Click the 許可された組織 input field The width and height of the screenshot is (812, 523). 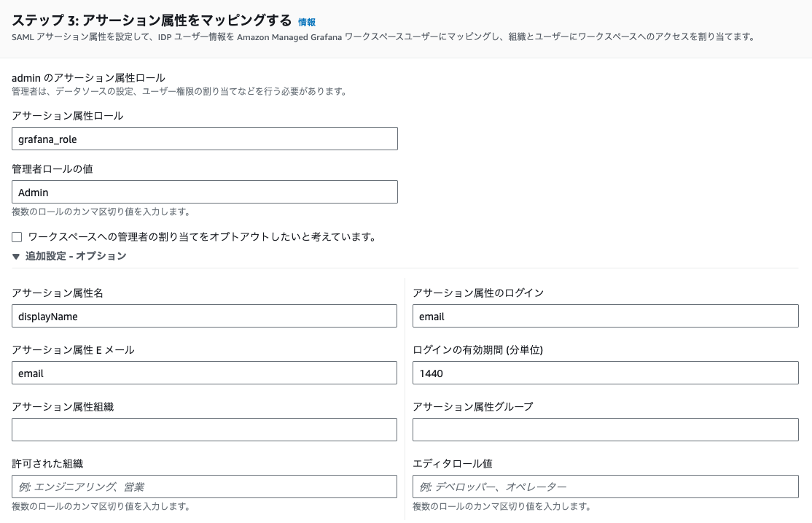[x=205, y=487]
